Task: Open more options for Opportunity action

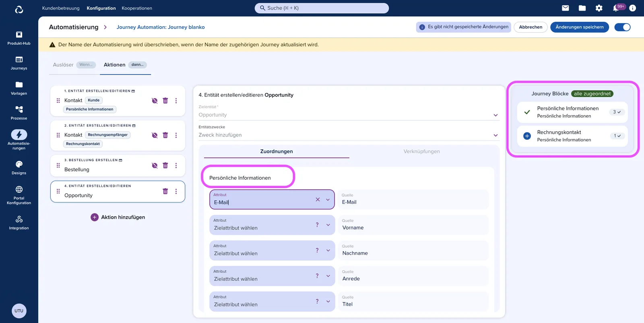Action: tap(176, 191)
